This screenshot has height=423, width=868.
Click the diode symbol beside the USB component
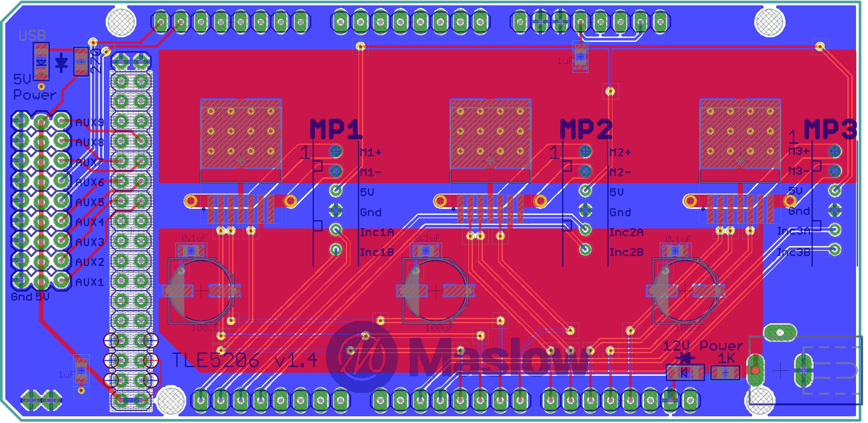[61, 63]
